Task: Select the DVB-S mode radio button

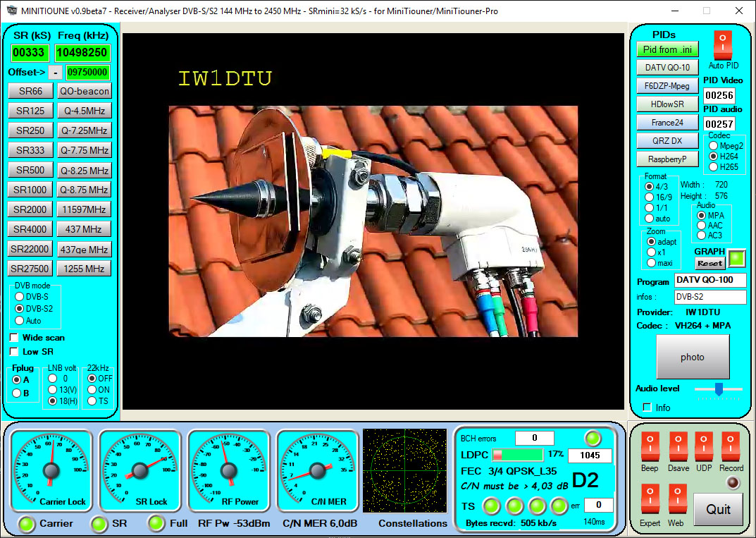Action: pos(20,297)
